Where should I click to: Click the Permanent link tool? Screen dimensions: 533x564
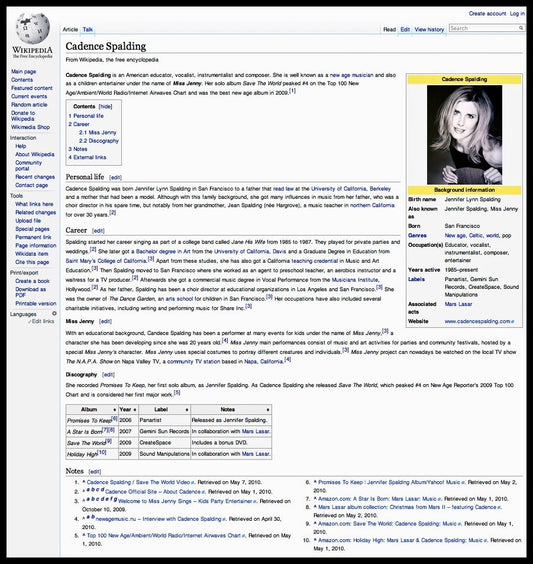pyautogui.click(x=33, y=237)
